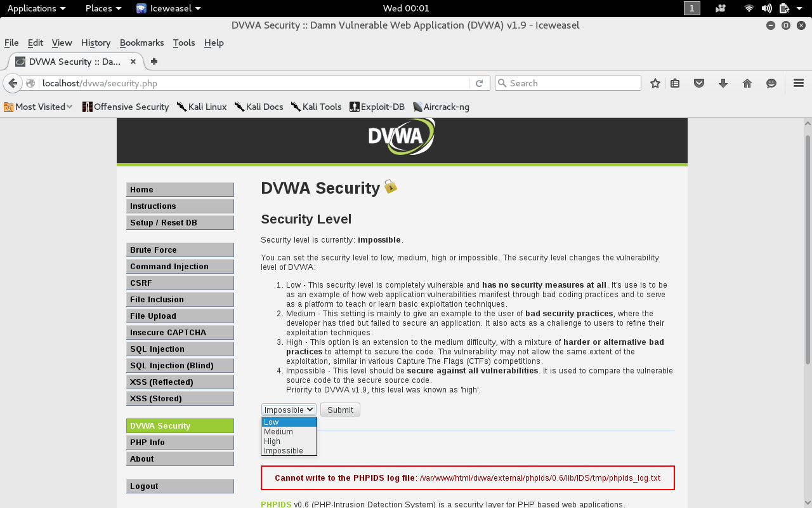Select High in the dropdown list
This screenshot has height=508, width=812.
(x=289, y=441)
